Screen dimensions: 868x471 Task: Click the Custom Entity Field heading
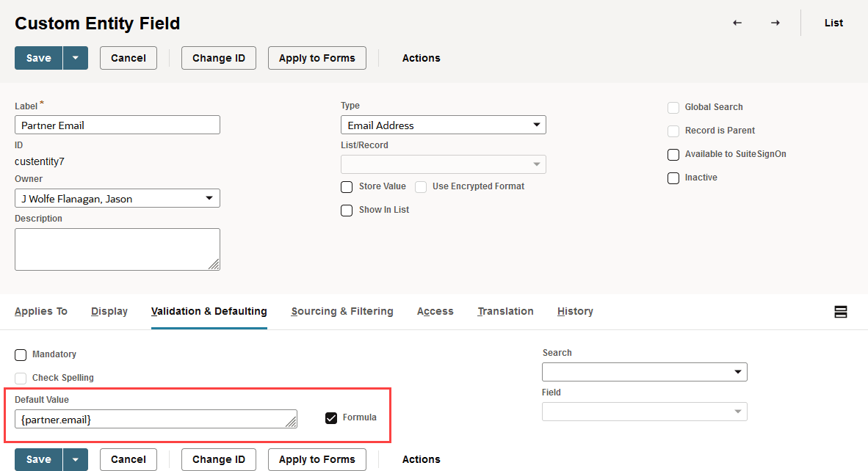click(x=98, y=23)
